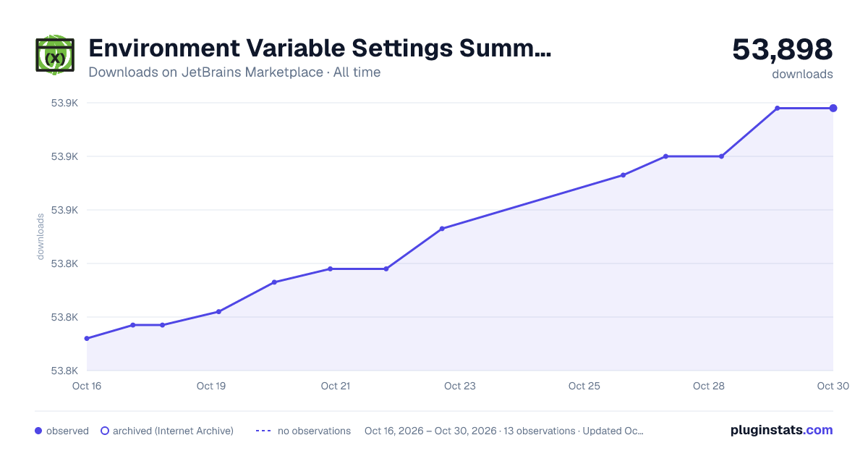The image size is (868, 456).
Task: Click the plugin logo icon
Action: tap(55, 54)
